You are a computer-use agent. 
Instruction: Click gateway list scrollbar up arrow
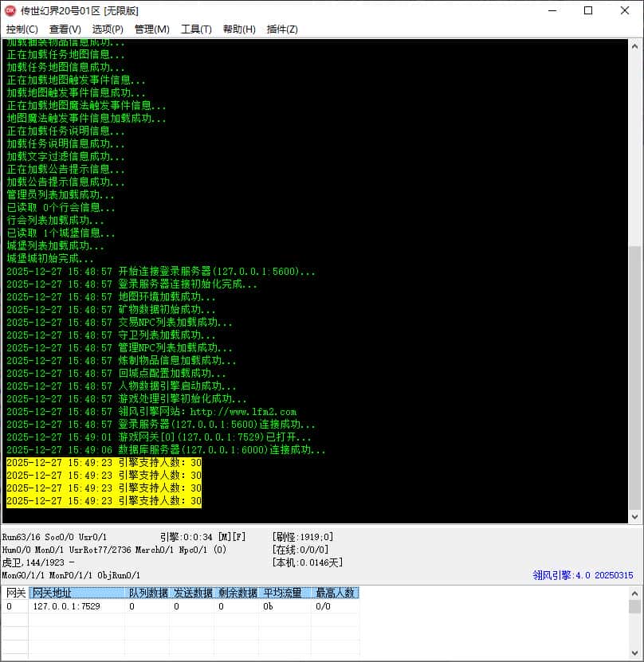click(634, 593)
